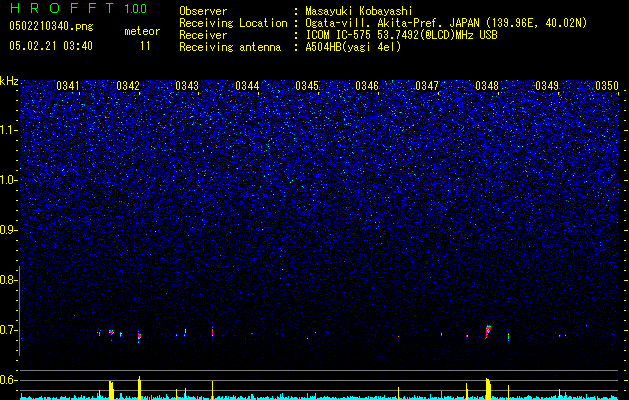Click the meteor echo at the 0342 mark
This screenshot has height=400, width=629.
(139, 336)
